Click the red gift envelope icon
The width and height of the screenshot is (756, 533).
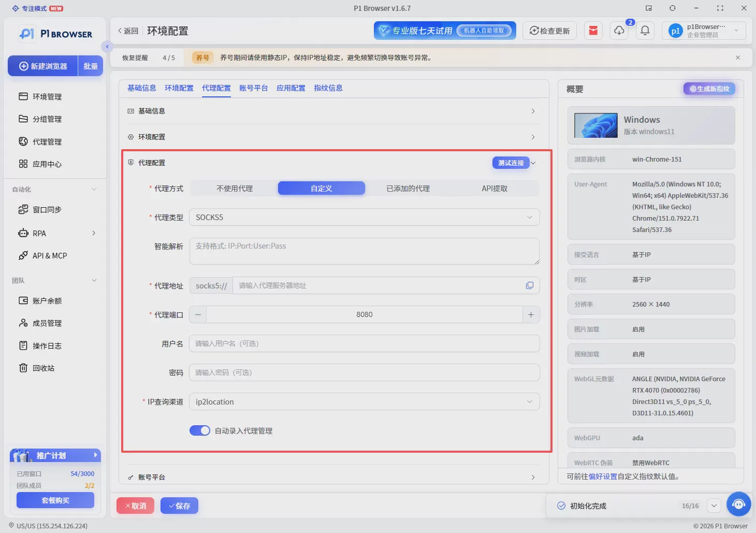coord(593,31)
